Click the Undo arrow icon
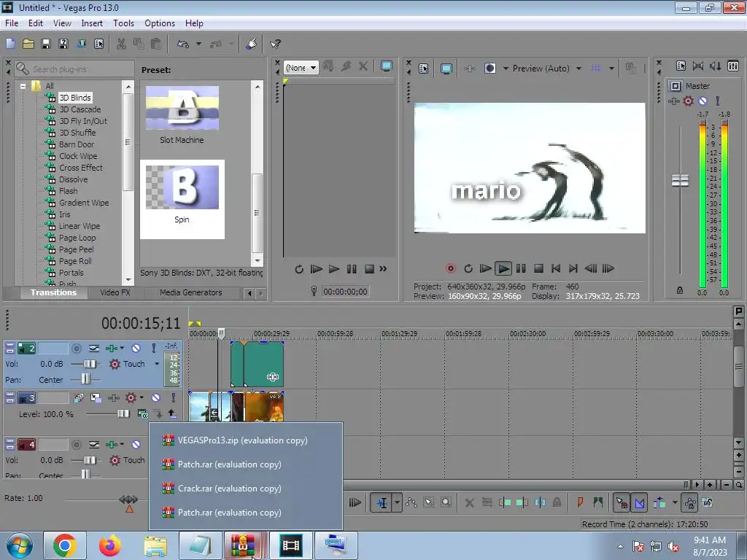Image resolution: width=747 pixels, height=560 pixels. pos(183,44)
